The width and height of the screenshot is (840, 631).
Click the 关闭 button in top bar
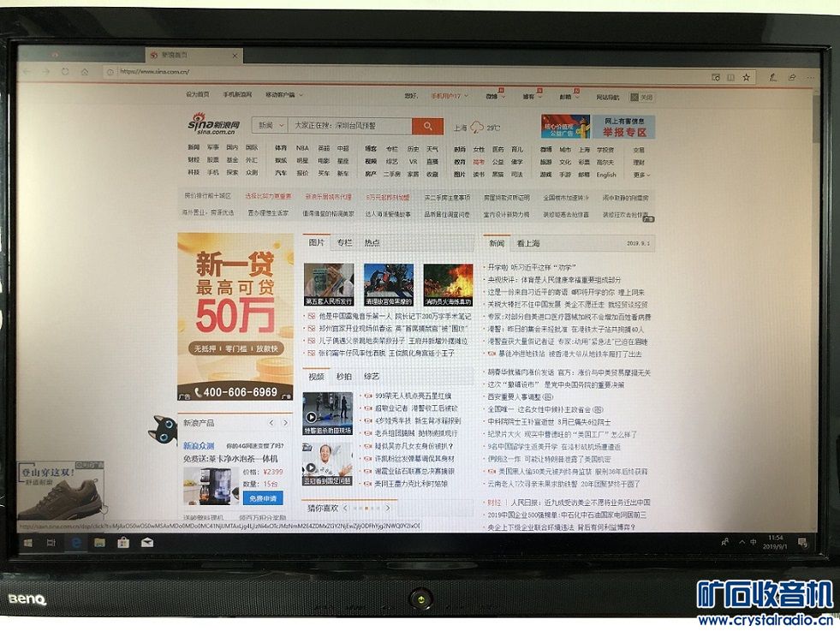coord(642,98)
